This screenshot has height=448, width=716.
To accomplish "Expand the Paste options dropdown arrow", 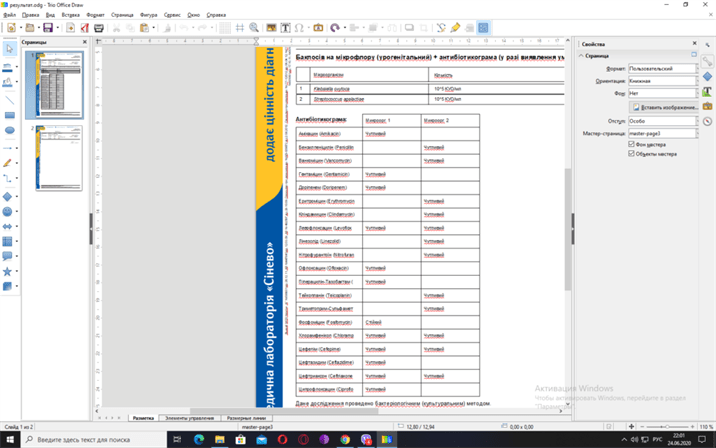I will (x=153, y=28).
